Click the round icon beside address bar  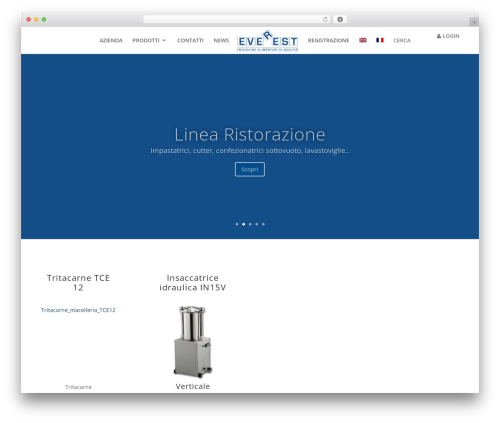340,19
